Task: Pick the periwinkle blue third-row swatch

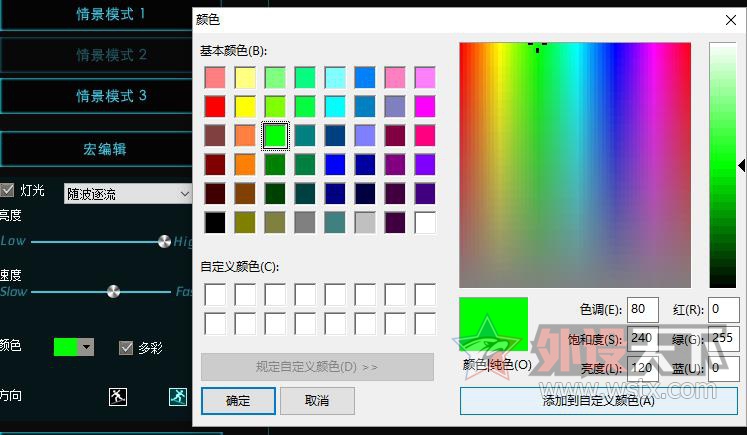Action: [x=365, y=136]
